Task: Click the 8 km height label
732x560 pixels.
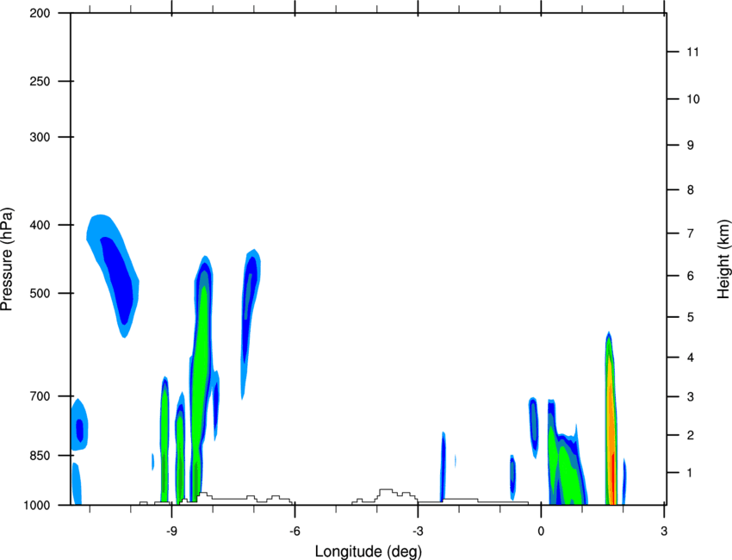Action: [690, 190]
